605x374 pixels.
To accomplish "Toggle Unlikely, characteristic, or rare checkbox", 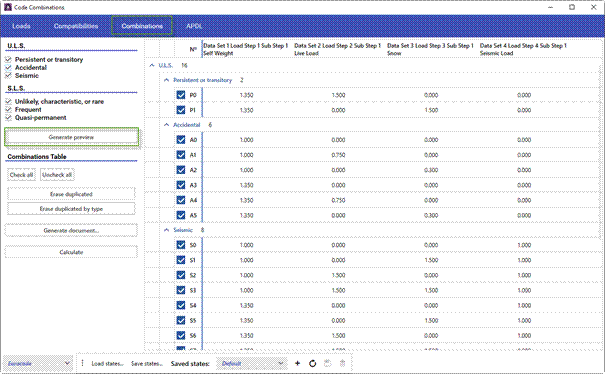I will pyautogui.click(x=8, y=102).
